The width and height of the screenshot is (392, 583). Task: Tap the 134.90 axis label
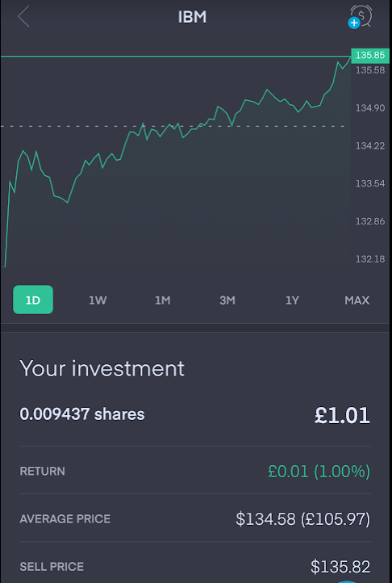tap(370, 108)
